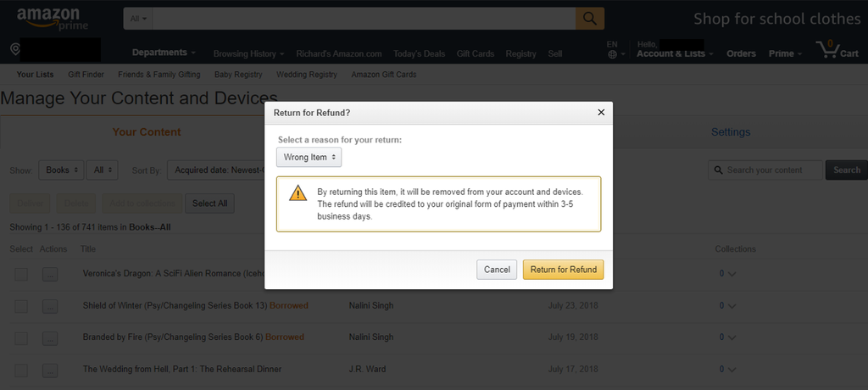This screenshot has height=390, width=868.
Task: Open the shopping cart icon
Action: point(828,49)
